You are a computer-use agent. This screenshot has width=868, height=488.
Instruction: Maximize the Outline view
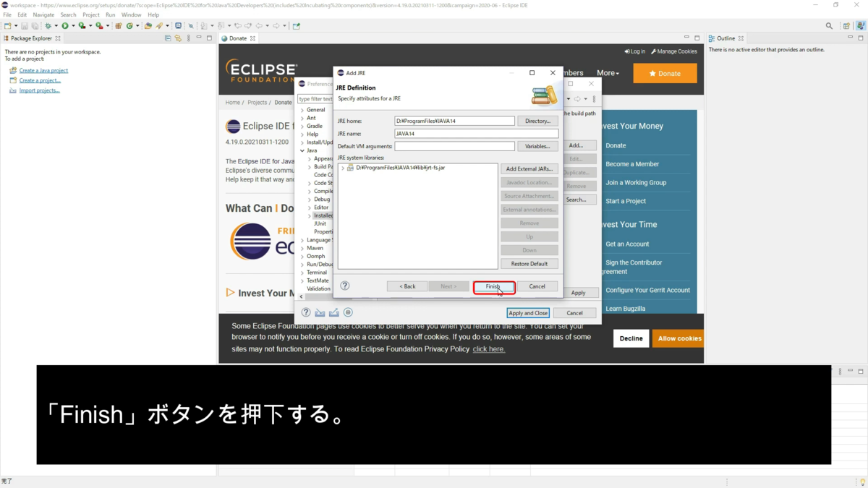pos(861,38)
